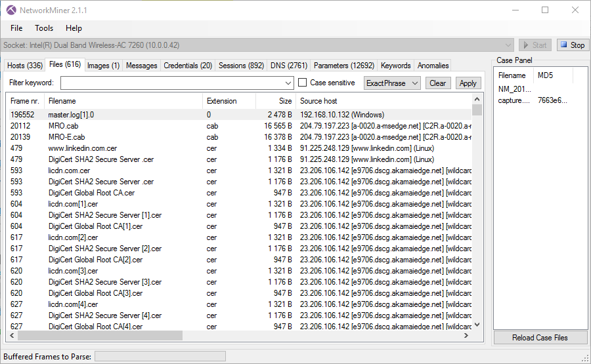
Task: Expand the Filter keyword dropdown arrow
Action: click(289, 83)
